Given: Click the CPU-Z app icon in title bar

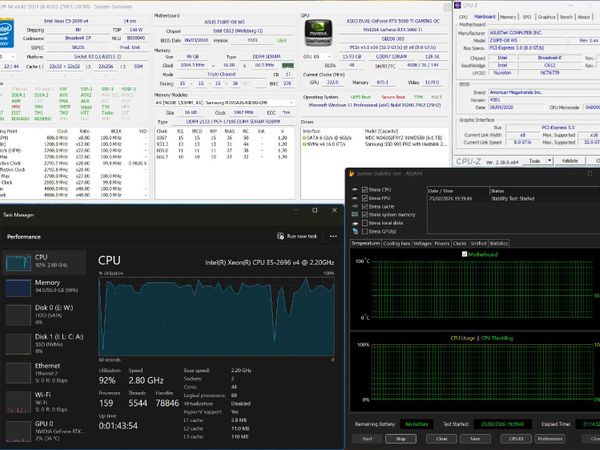Looking at the screenshot, I should coord(457,5).
